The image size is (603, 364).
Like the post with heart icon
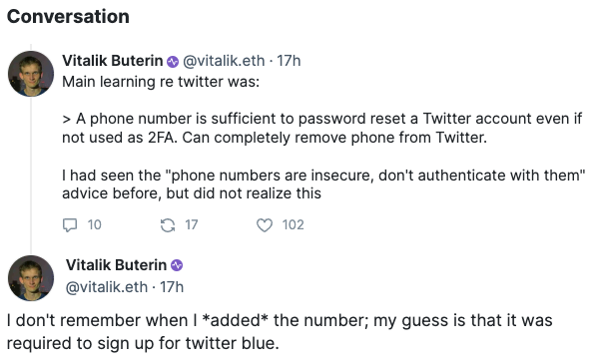pos(265,225)
